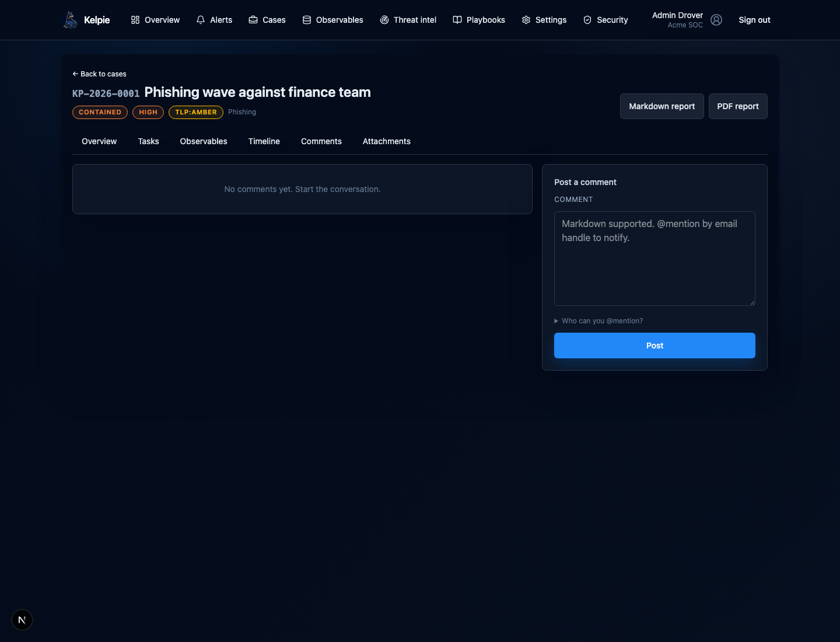Click the HIGH severity badge
840x642 pixels.
point(148,112)
